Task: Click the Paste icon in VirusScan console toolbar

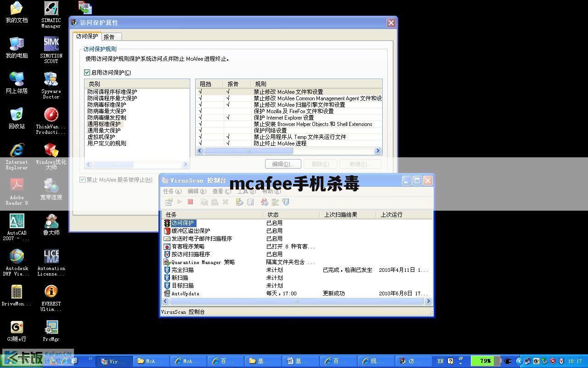Action: (x=215, y=202)
